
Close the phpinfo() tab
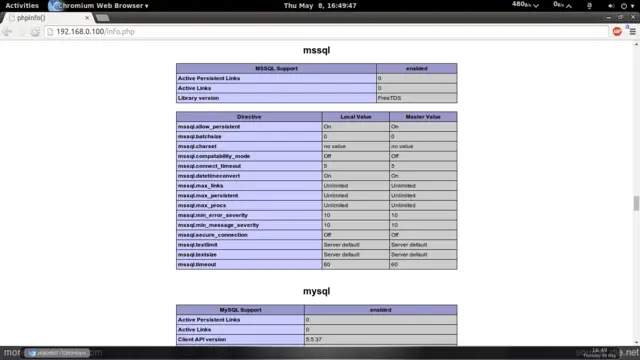pos(87,18)
